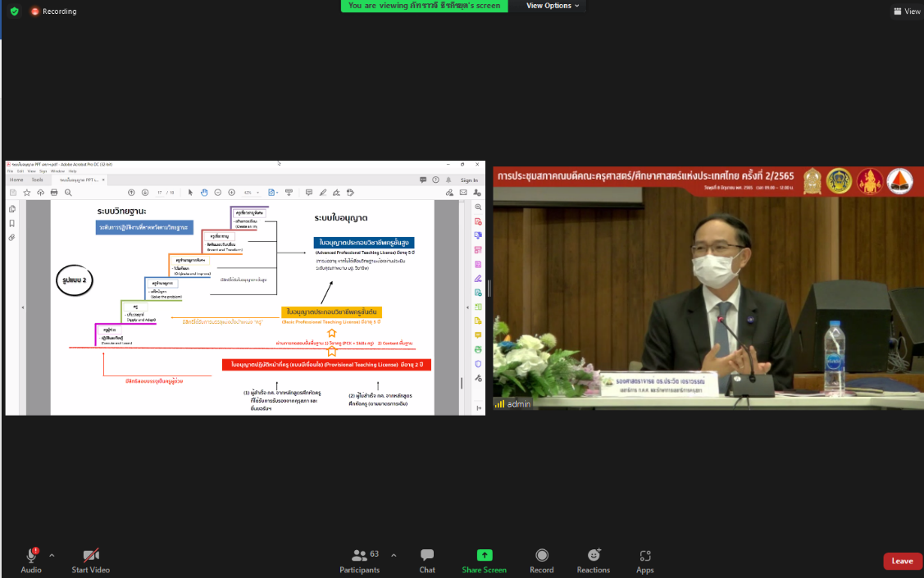924x578 pixels.
Task: Click Export PDF tool in right pane
Action: 478,235
